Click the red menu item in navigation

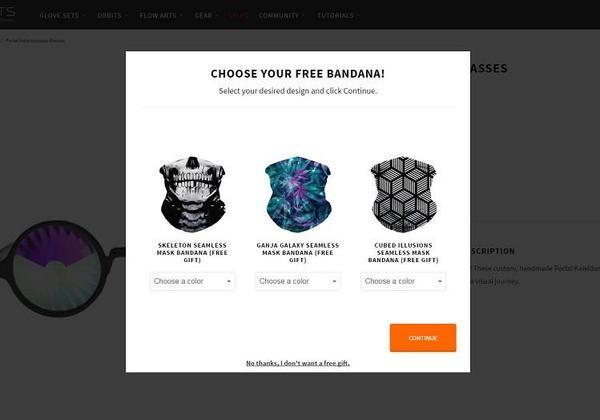238,15
